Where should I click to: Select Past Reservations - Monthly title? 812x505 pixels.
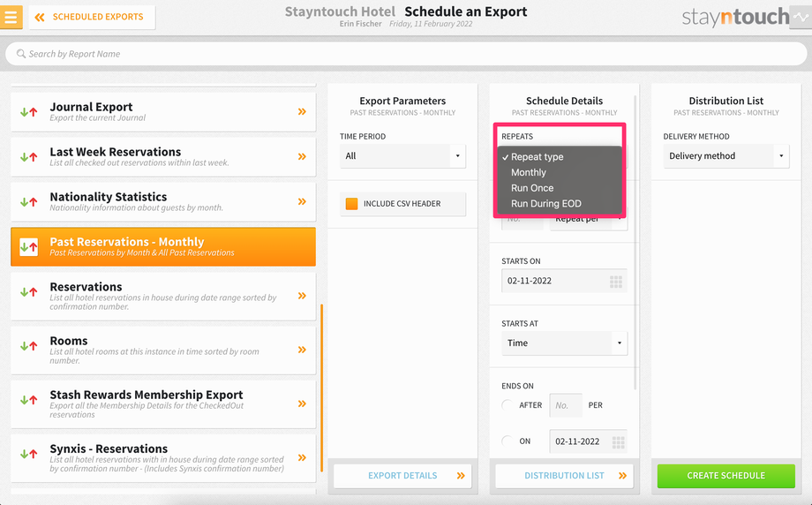(x=127, y=242)
